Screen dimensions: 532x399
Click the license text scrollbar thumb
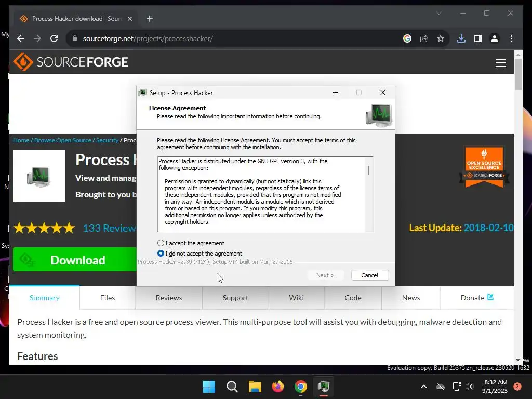click(369, 170)
